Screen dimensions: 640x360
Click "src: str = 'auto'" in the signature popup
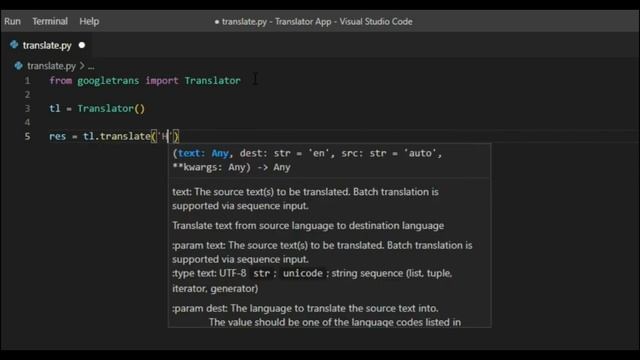tap(389, 153)
